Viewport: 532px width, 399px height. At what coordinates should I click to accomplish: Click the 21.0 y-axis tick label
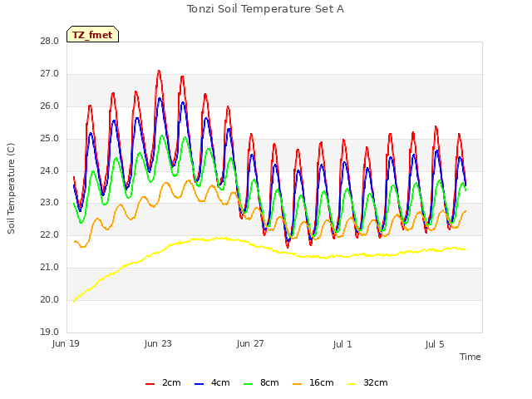pos(50,268)
